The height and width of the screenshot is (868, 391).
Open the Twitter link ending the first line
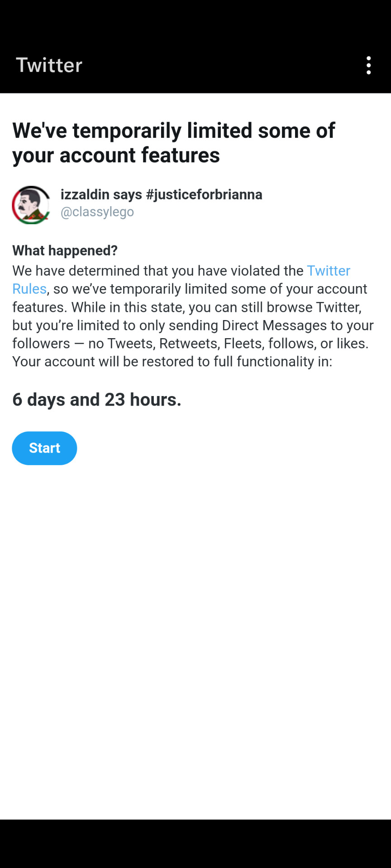(329, 271)
